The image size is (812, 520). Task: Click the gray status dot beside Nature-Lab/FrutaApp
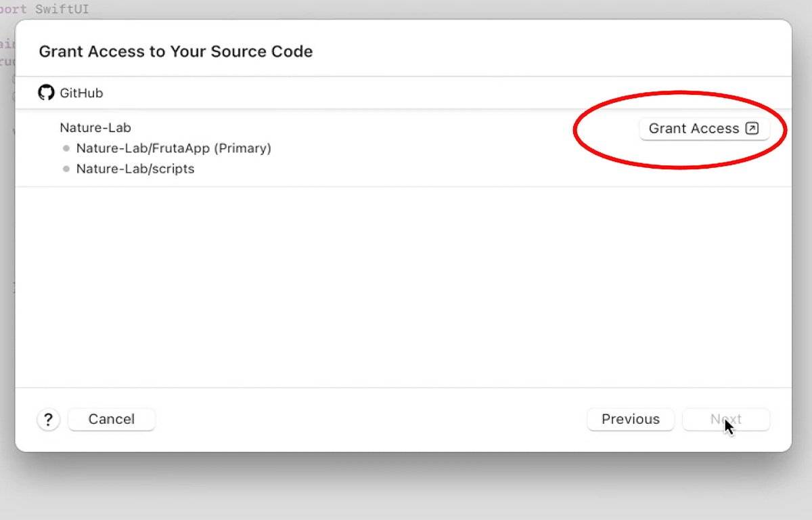[x=66, y=148]
